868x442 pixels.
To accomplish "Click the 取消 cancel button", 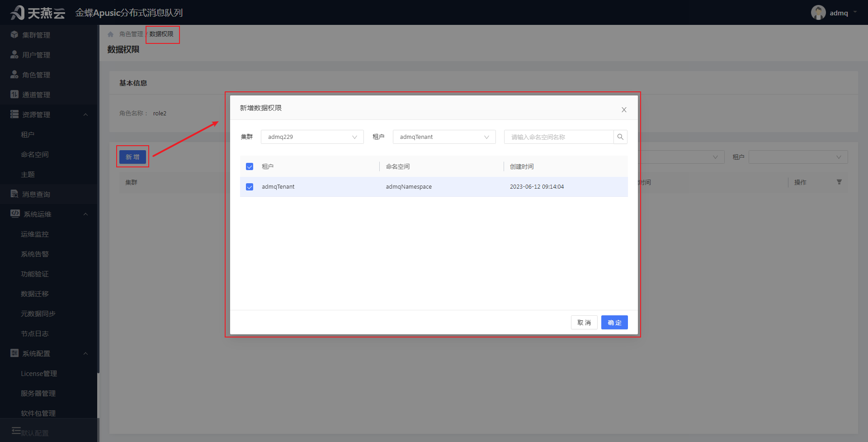I will 584,323.
